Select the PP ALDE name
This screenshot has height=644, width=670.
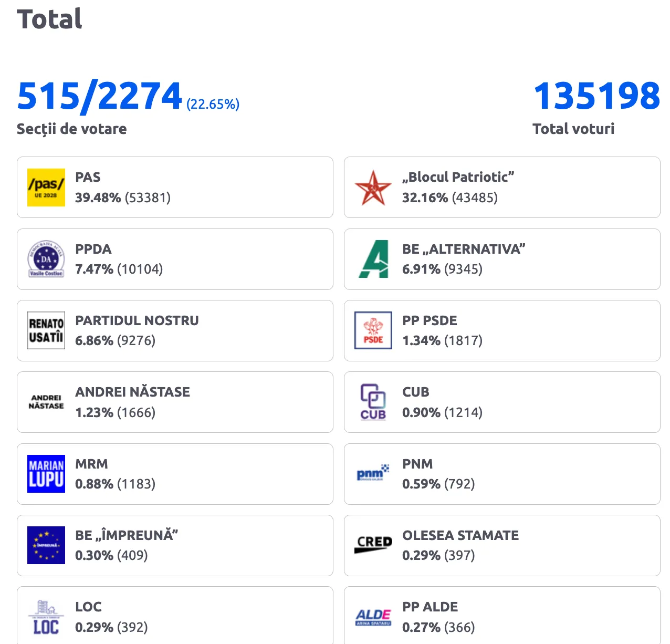[430, 607]
